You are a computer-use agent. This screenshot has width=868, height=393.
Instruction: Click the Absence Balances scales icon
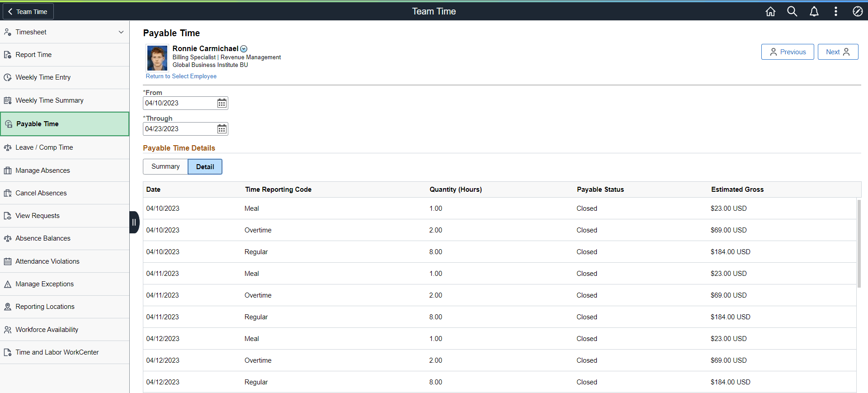(8, 238)
